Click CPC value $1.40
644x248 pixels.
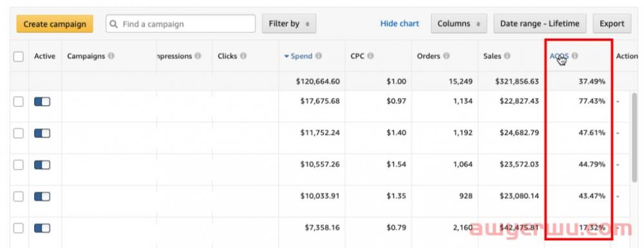point(396,133)
